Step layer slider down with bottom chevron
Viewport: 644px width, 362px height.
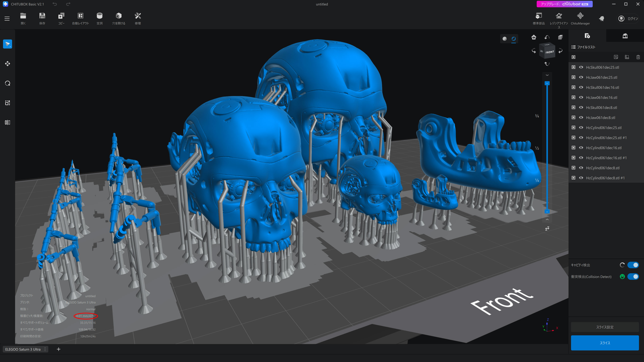(547, 220)
